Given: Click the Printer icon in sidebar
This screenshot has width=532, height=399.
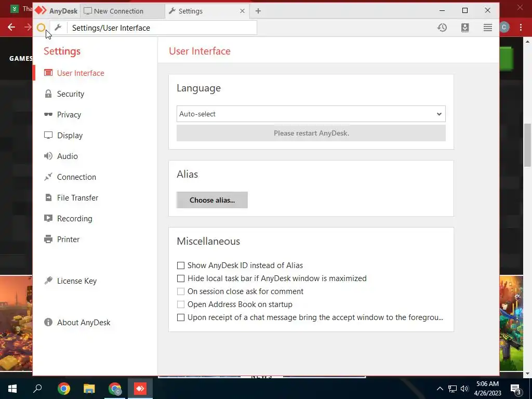Looking at the screenshot, I should [48, 239].
